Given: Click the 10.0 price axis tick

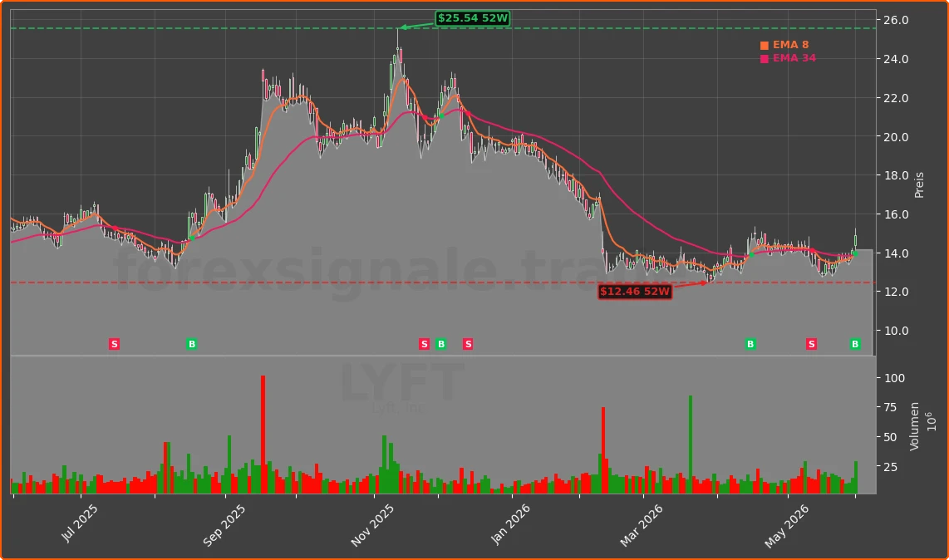Looking at the screenshot, I should pos(897,332).
